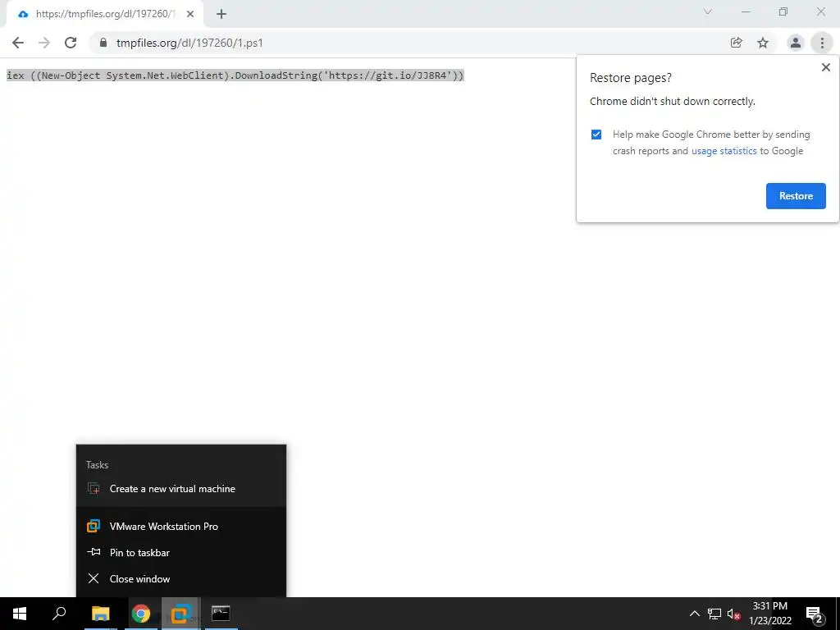Open the Chrome profile menu
840x630 pixels.
click(x=796, y=43)
